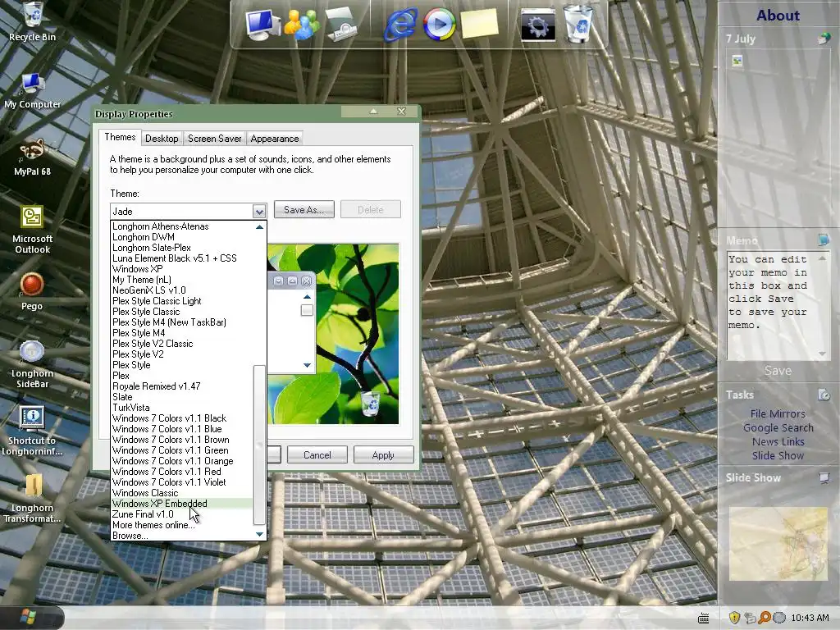
Task: Click the security shield tray icon
Action: point(734,618)
